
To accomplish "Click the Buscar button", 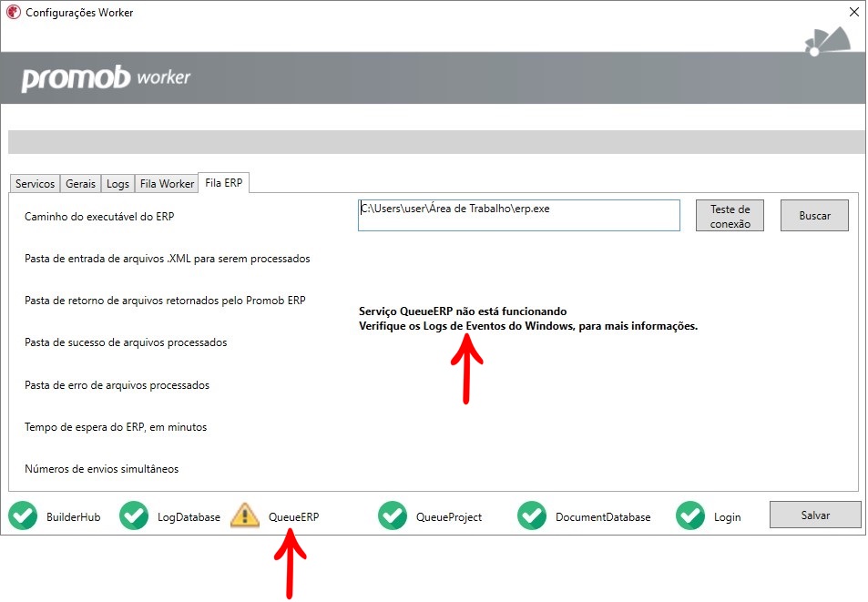I will tap(814, 216).
